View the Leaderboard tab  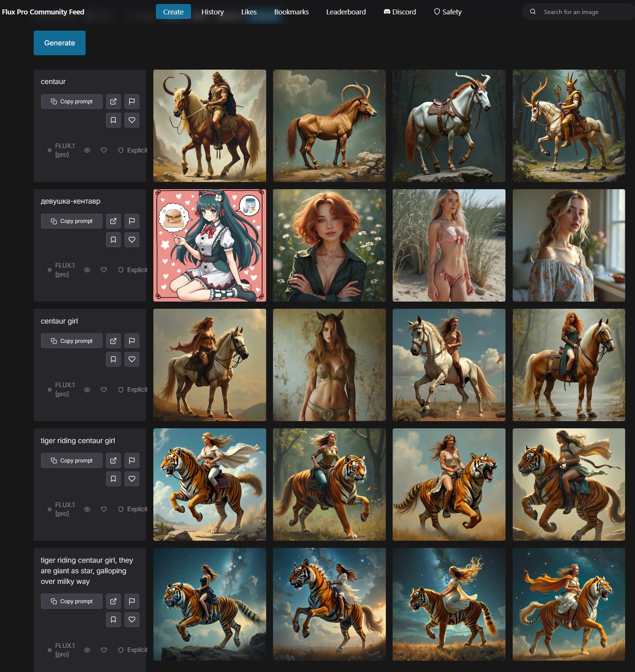coord(346,12)
